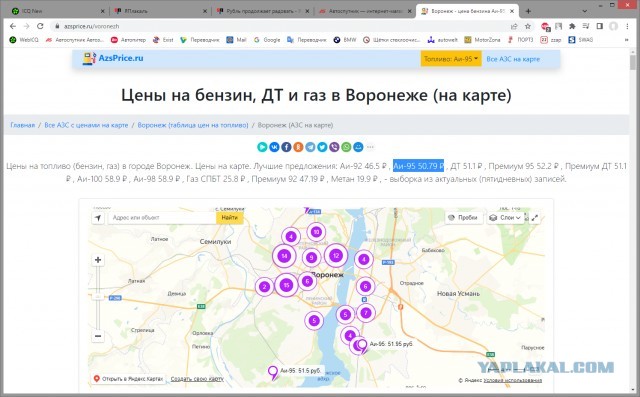Open the cluster marker labeled 2
Screen dimensions: 640x397
[264, 286]
